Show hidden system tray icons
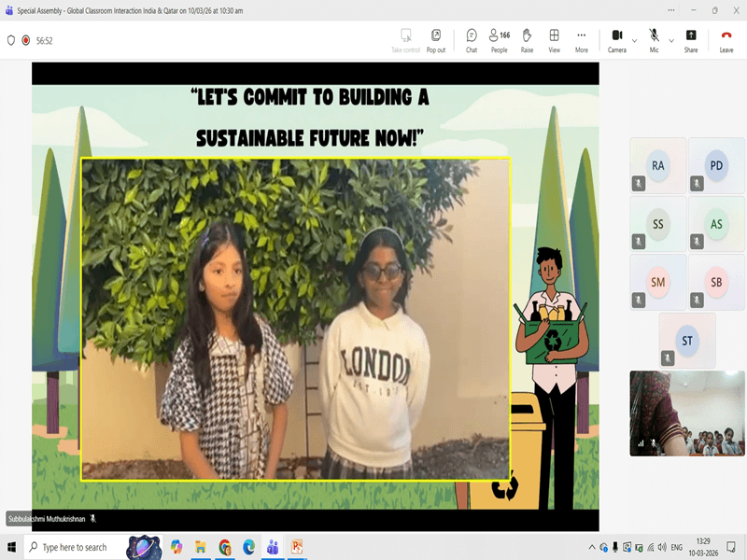This screenshot has height=560, width=747. (592, 547)
